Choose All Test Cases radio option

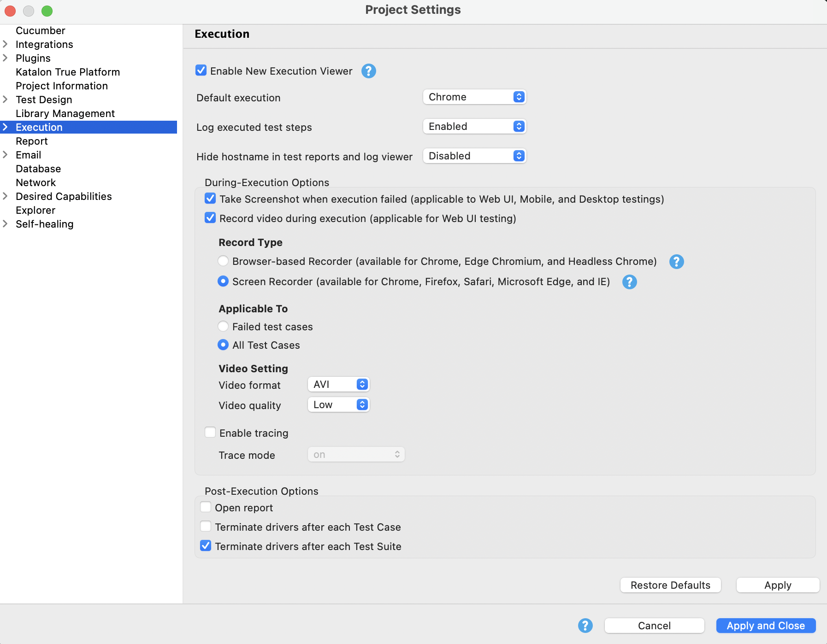[x=223, y=345]
